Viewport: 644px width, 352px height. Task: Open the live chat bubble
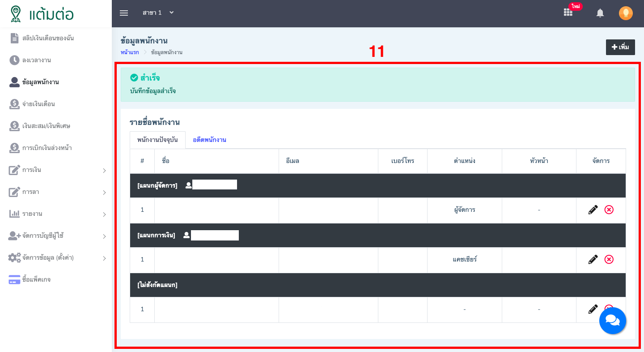612,321
